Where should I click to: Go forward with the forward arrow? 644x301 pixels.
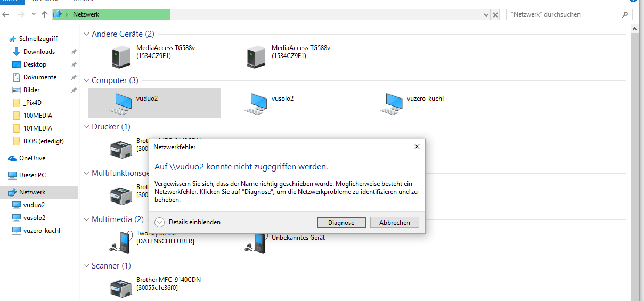pyautogui.click(x=21, y=14)
